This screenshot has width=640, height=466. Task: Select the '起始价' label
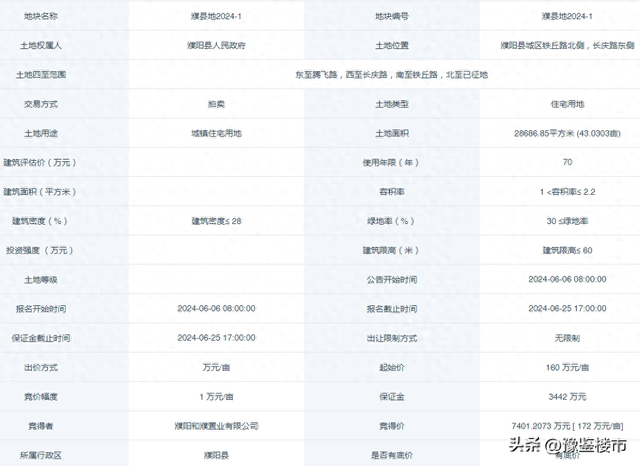click(392, 368)
